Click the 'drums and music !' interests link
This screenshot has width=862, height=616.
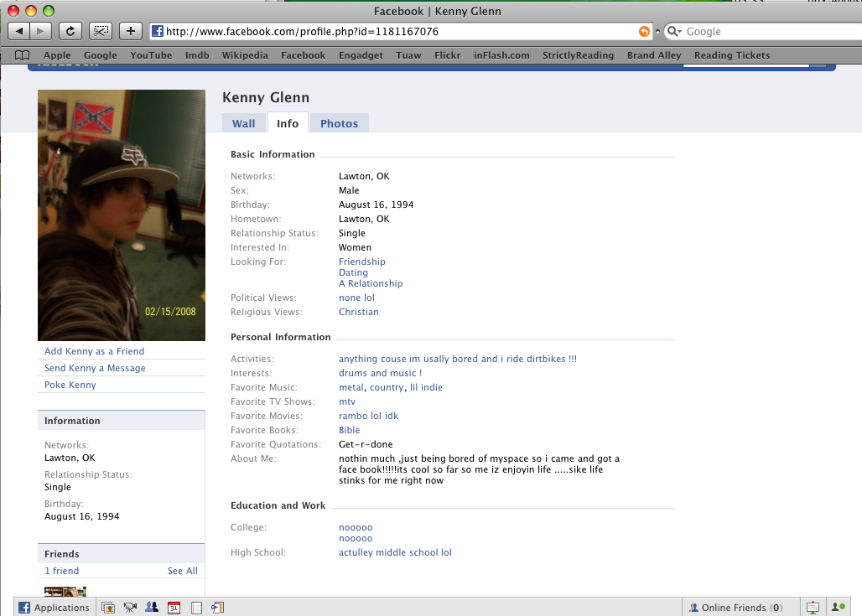tap(381, 373)
